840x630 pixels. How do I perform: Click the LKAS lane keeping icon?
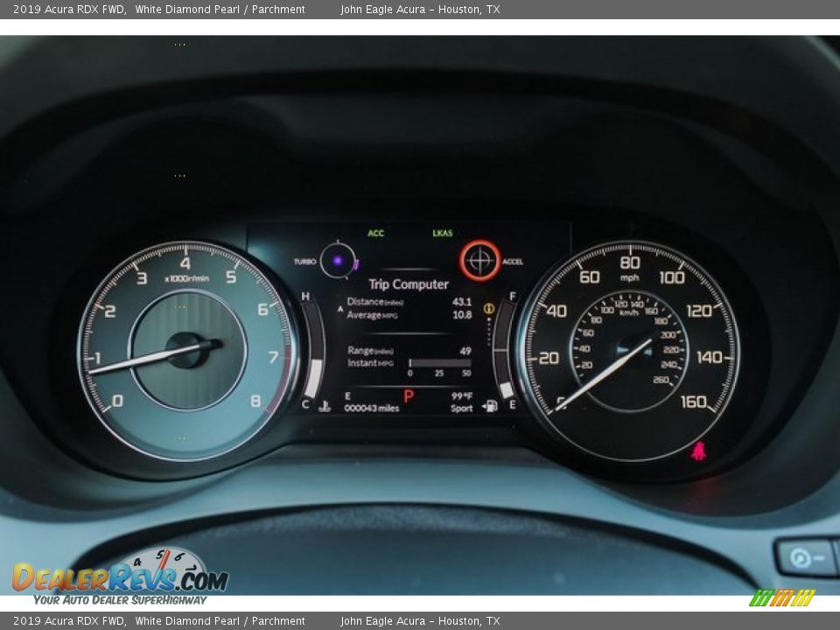tap(442, 233)
